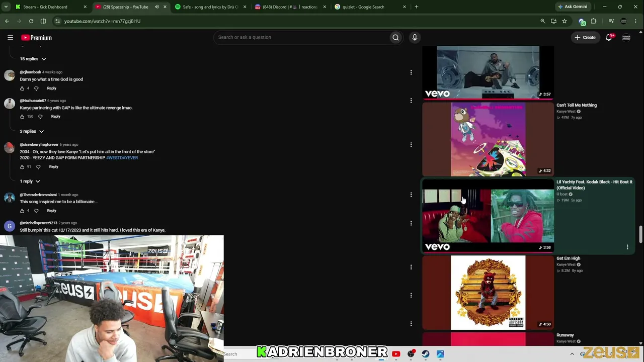Install YouTube app icon in address bar

coord(553,21)
